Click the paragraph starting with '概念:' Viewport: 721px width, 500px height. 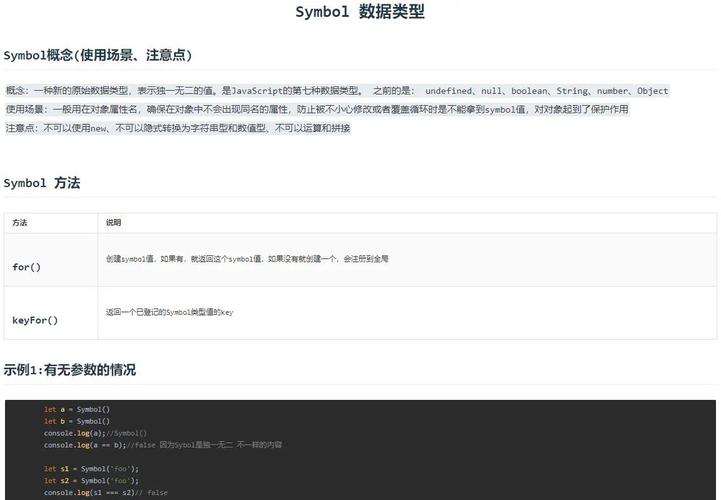click(x=337, y=91)
